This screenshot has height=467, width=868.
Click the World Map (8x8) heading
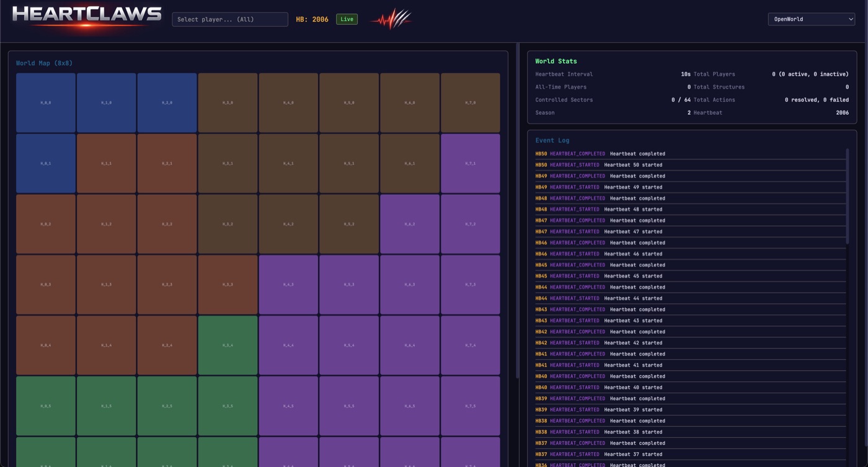pos(44,63)
